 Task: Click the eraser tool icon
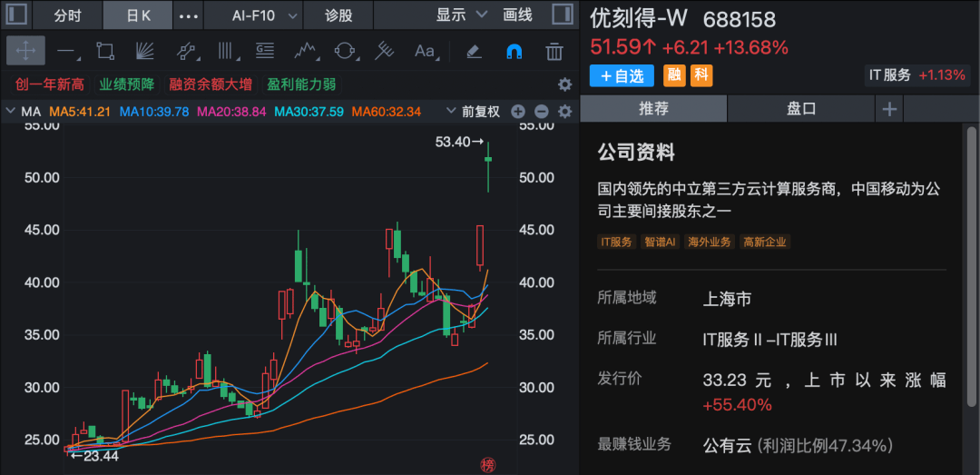tap(473, 51)
